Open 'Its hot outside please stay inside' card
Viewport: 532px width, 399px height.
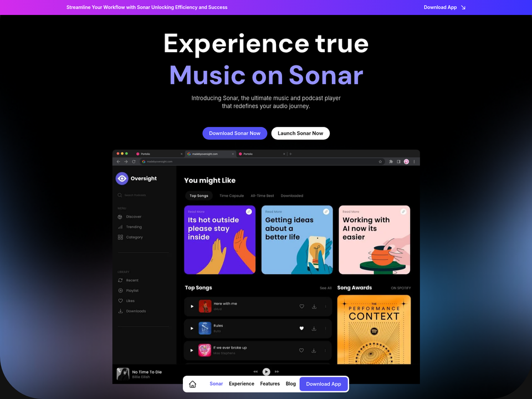click(x=220, y=240)
